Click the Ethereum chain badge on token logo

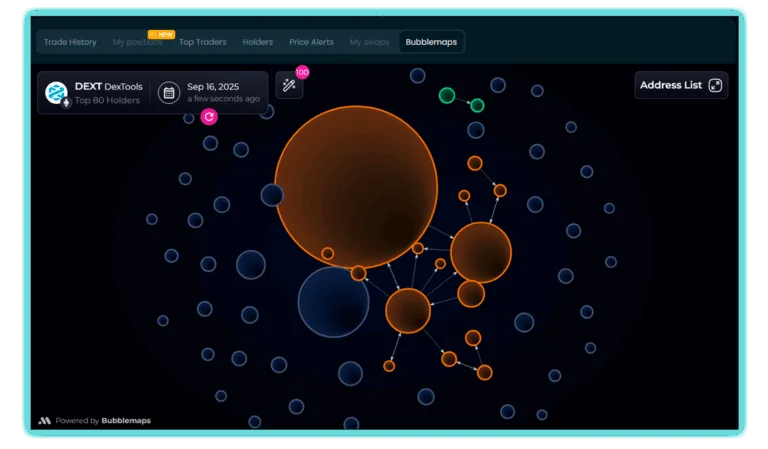(x=66, y=103)
